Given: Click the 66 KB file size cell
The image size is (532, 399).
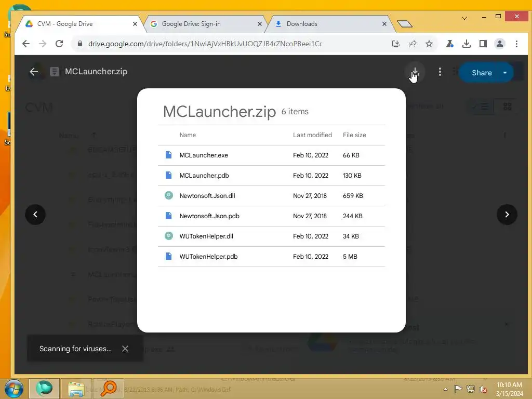Looking at the screenshot, I should click(x=351, y=155).
